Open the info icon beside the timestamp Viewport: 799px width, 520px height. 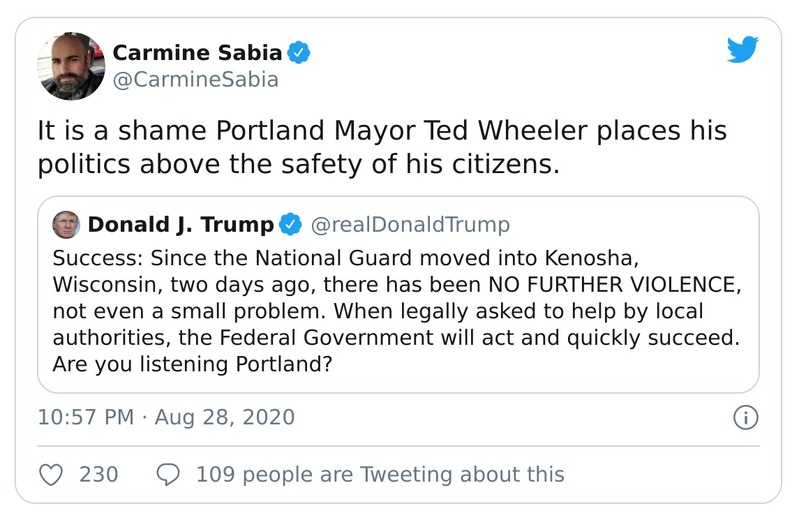[746, 418]
